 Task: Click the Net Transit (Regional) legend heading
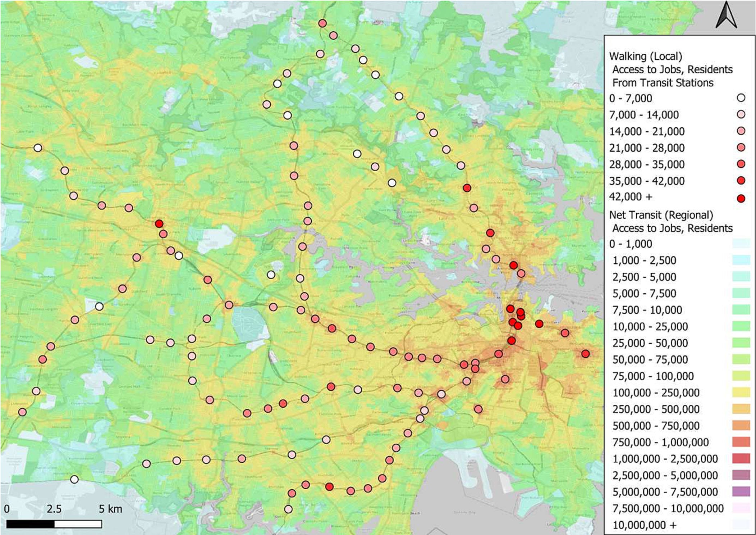[661, 215]
